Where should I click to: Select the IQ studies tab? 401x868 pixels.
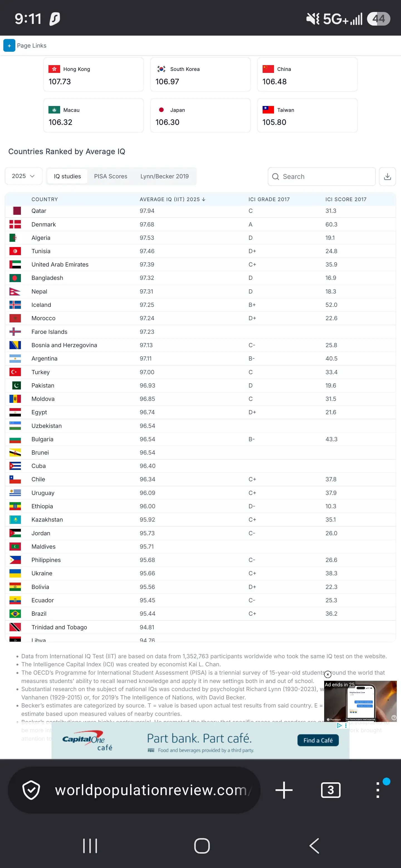67,176
